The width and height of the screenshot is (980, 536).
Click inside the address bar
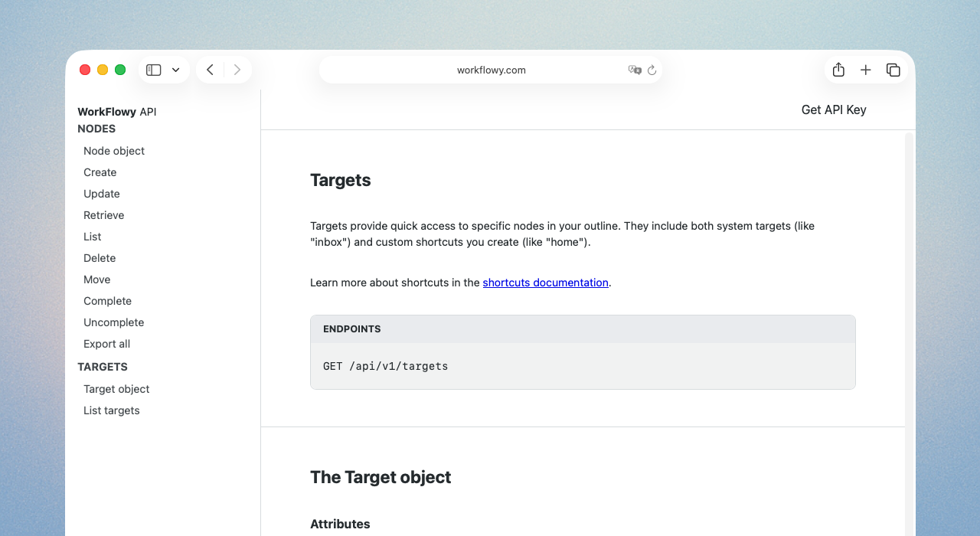click(x=491, y=70)
